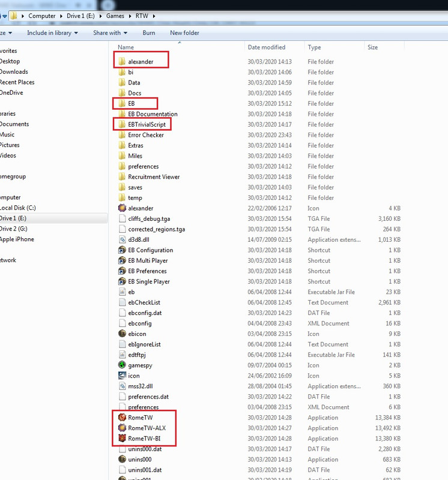The height and width of the screenshot is (480, 448).
Task: Expand the arrow after RTW breadcrumb
Action: click(154, 16)
